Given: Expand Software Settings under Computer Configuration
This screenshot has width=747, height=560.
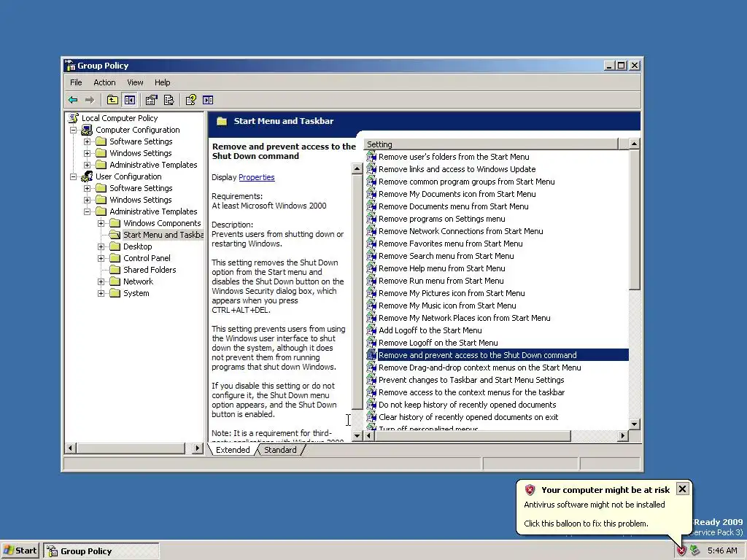Looking at the screenshot, I should pyautogui.click(x=88, y=142).
